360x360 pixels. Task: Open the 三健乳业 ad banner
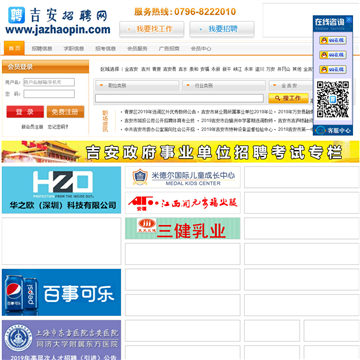pos(183,228)
